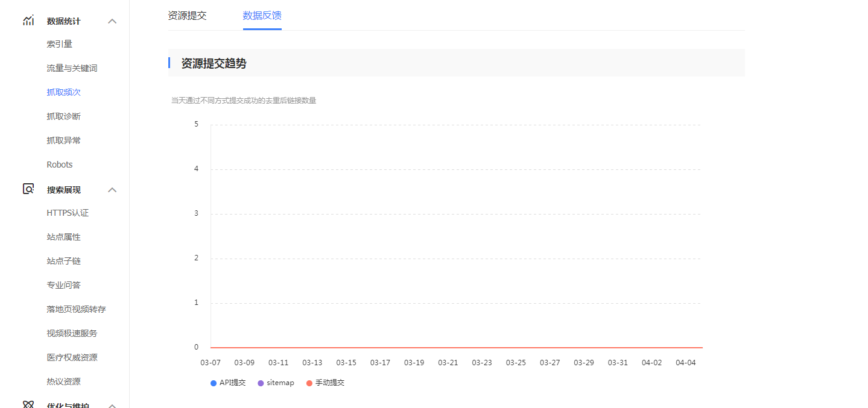868x408 pixels.
Task: Click the 03-21 date on chart axis
Action: pos(448,363)
